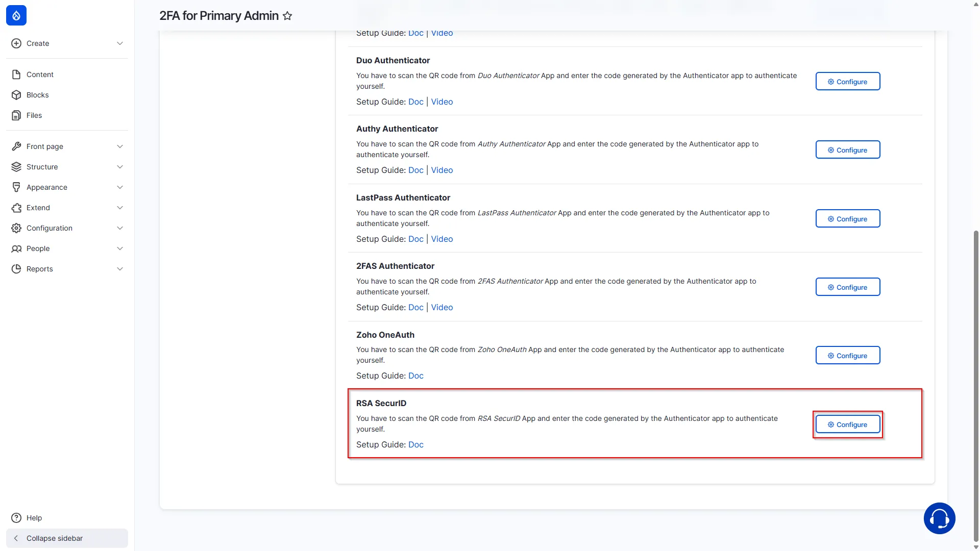
Task: Click the Drupal drop logo icon
Action: click(16, 16)
